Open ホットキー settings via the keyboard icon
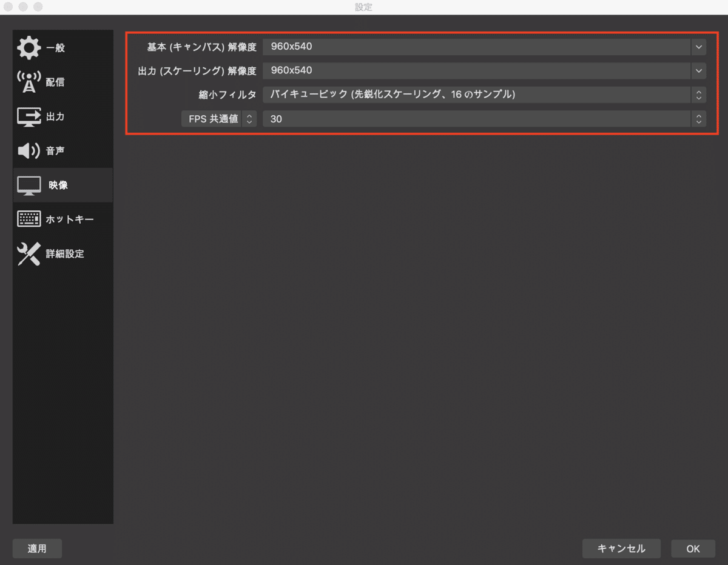Viewport: 728px width, 565px height. coord(28,219)
